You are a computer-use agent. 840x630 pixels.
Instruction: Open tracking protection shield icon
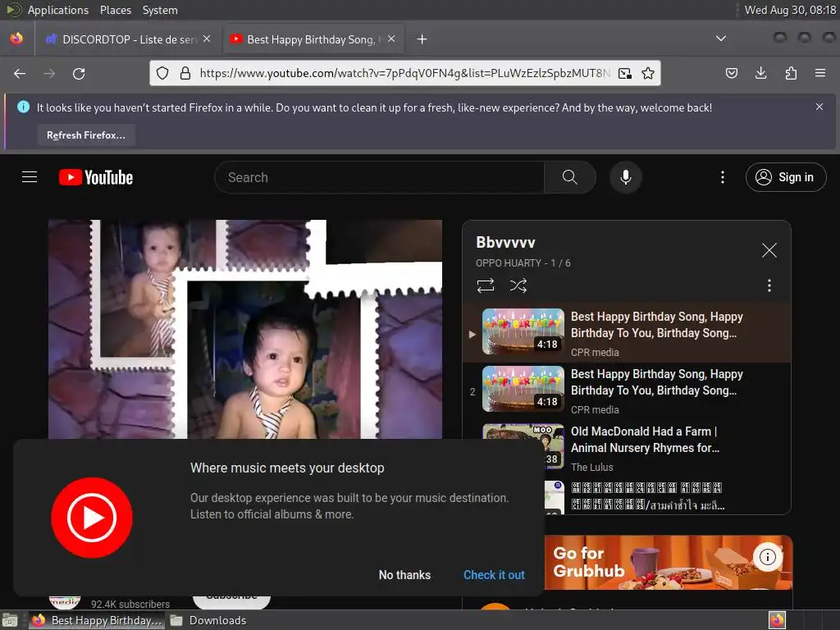pyautogui.click(x=162, y=73)
